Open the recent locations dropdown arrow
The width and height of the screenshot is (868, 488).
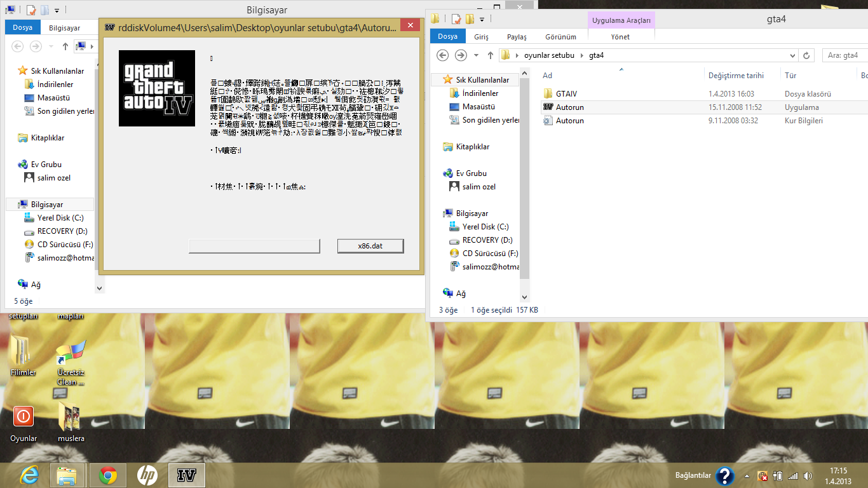pyautogui.click(x=477, y=55)
